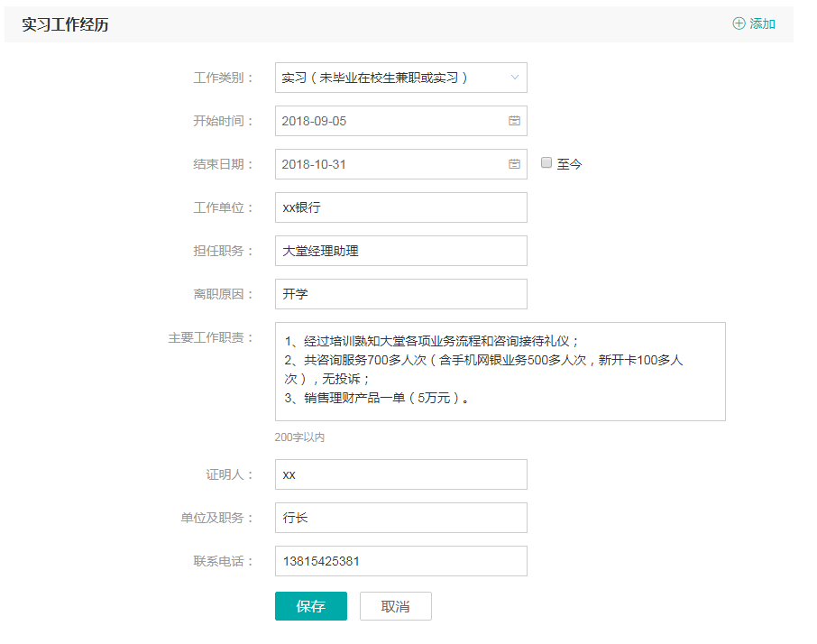Open the 开始时间 calendar picker icon

coord(514,121)
